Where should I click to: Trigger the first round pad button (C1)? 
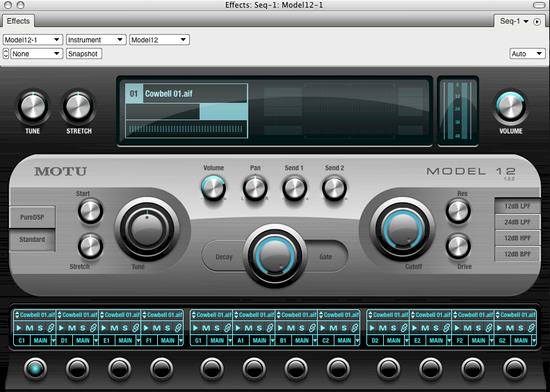(35, 368)
